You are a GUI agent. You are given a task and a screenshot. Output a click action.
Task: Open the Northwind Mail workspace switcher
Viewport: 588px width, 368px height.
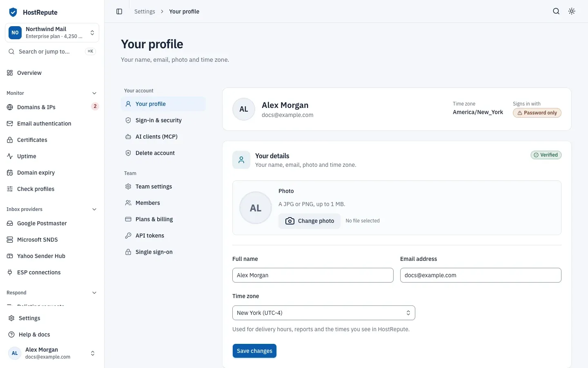(x=52, y=33)
